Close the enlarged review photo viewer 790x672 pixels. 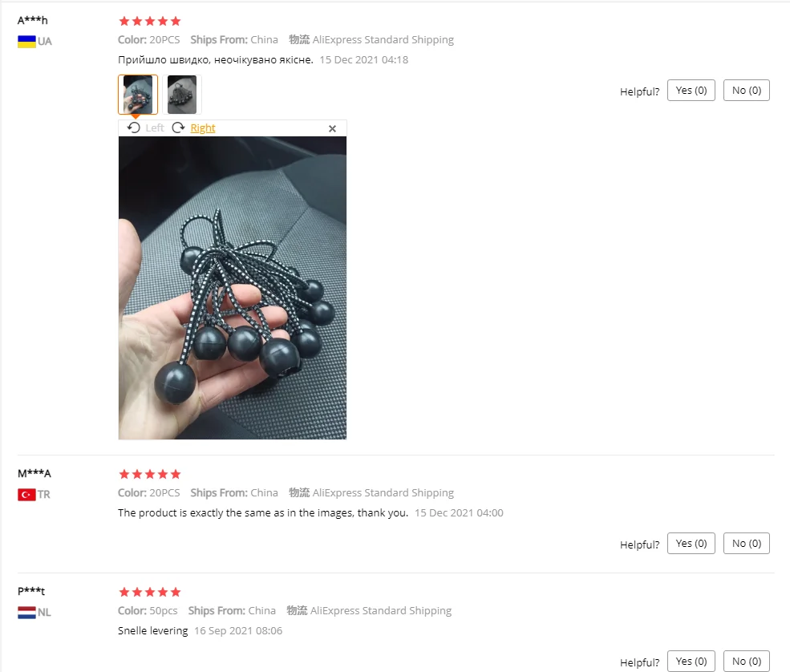[x=333, y=129]
